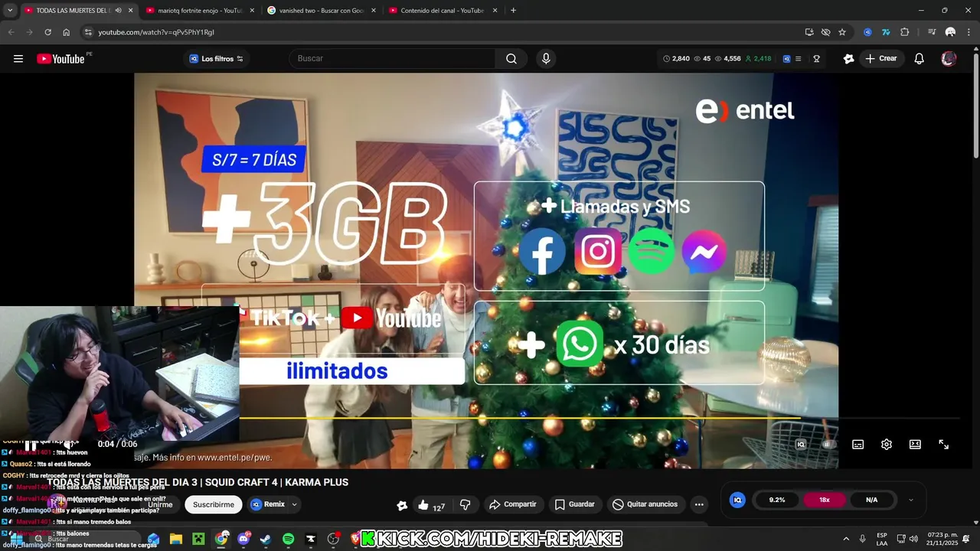Open YouTube notifications bell

click(920, 59)
